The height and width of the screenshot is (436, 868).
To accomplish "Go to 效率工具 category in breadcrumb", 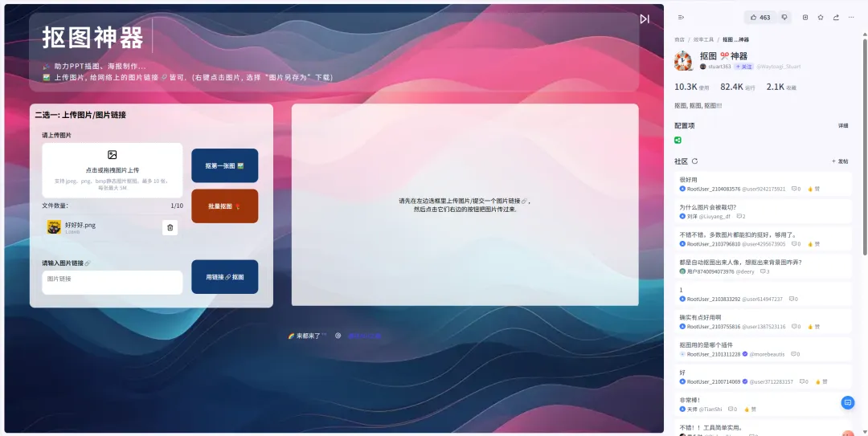I will (x=703, y=39).
